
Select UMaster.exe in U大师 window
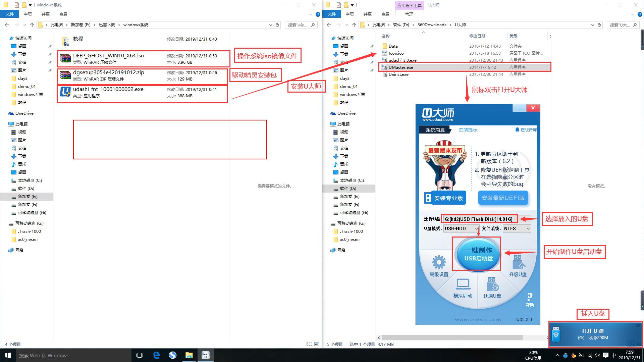[x=465, y=67]
